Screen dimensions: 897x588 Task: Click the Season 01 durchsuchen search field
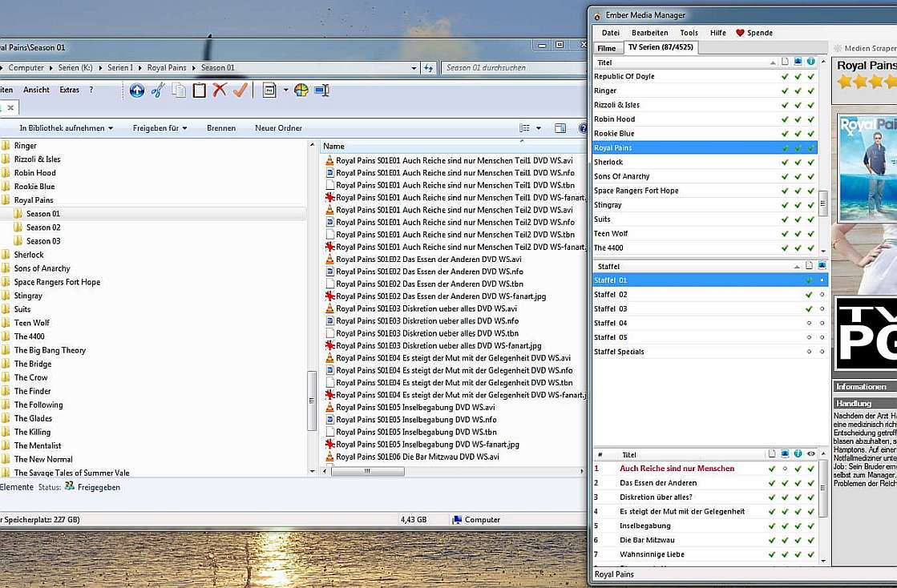(514, 68)
